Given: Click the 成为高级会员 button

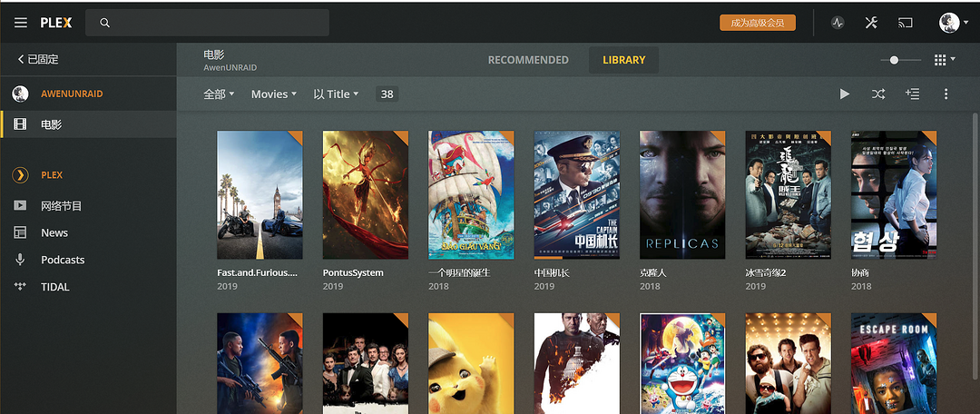Looking at the screenshot, I should (x=758, y=23).
